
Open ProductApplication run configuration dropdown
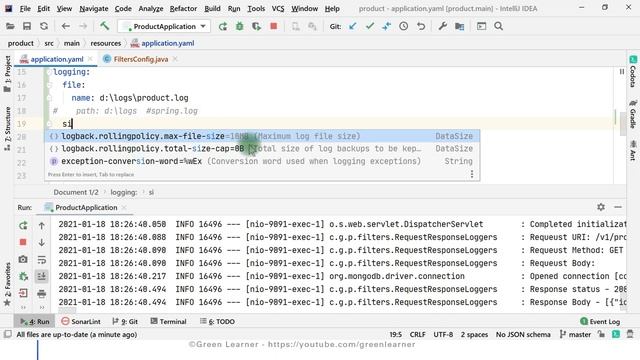point(164,27)
